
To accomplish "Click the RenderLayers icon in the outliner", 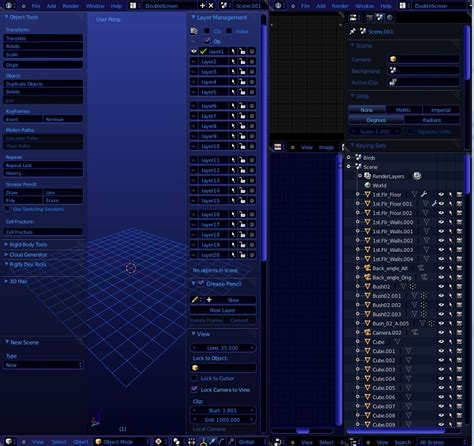I will coord(367,176).
